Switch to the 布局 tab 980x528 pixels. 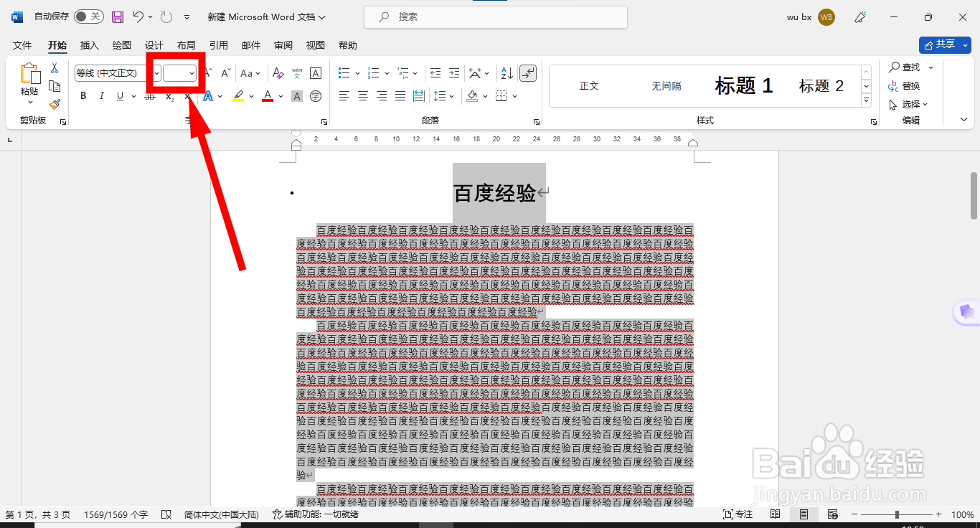point(187,45)
